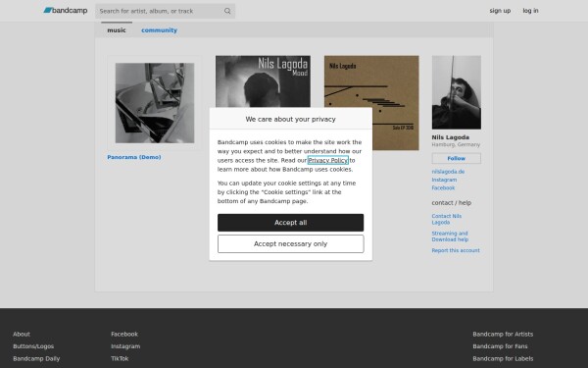Open the artist's Facebook link in the sidebar
This screenshot has width=588, height=368.
click(443, 187)
